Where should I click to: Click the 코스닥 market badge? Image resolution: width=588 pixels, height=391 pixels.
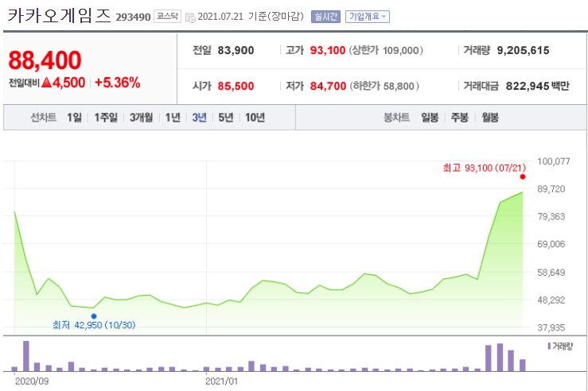pos(167,17)
